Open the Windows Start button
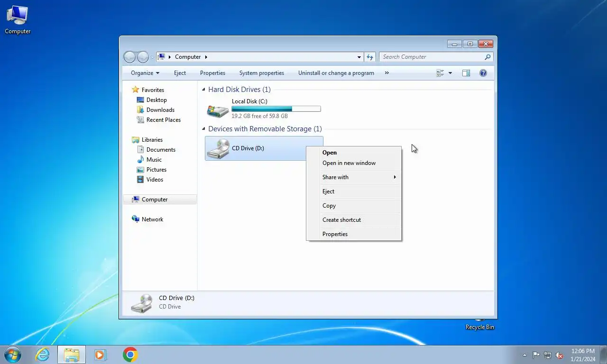 (x=13, y=355)
